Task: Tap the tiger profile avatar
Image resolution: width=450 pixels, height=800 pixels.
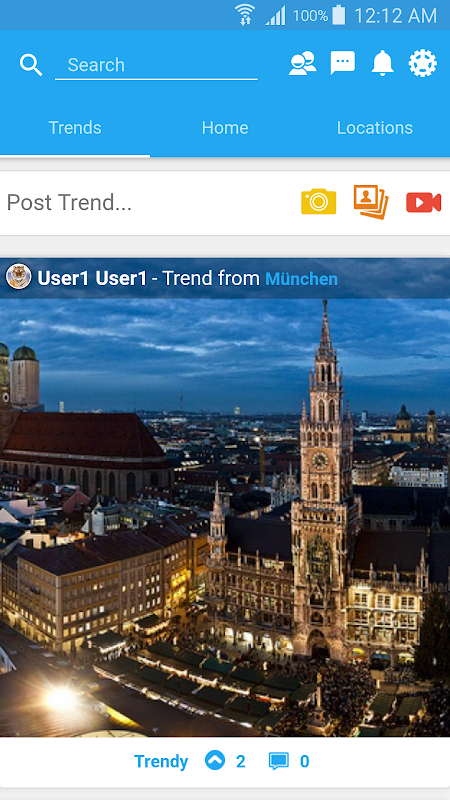Action: 18,277
